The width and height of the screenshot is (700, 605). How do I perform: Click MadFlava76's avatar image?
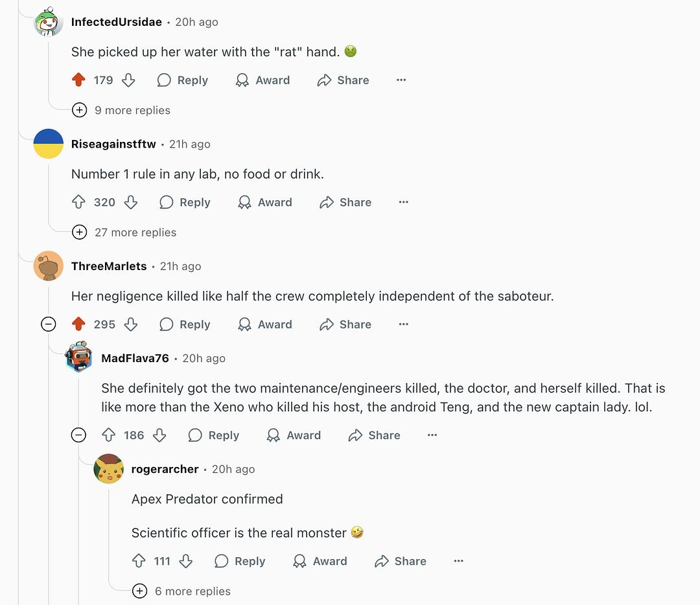coord(79,358)
